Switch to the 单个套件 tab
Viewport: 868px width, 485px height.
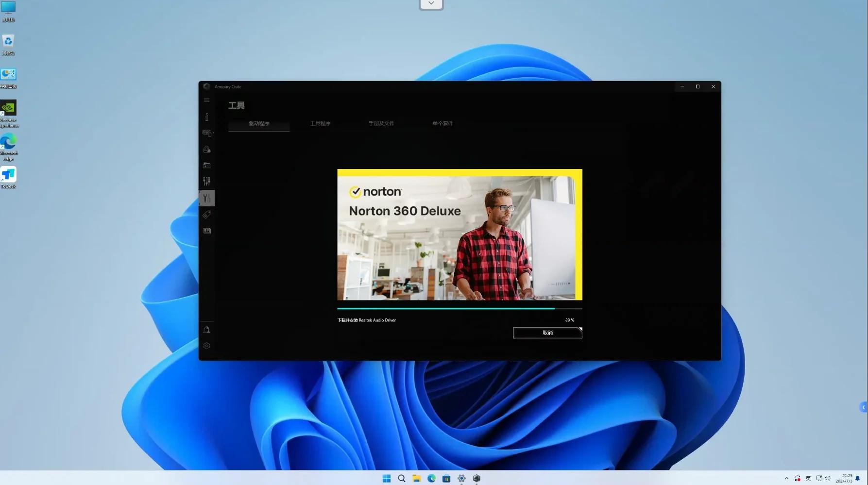443,123
